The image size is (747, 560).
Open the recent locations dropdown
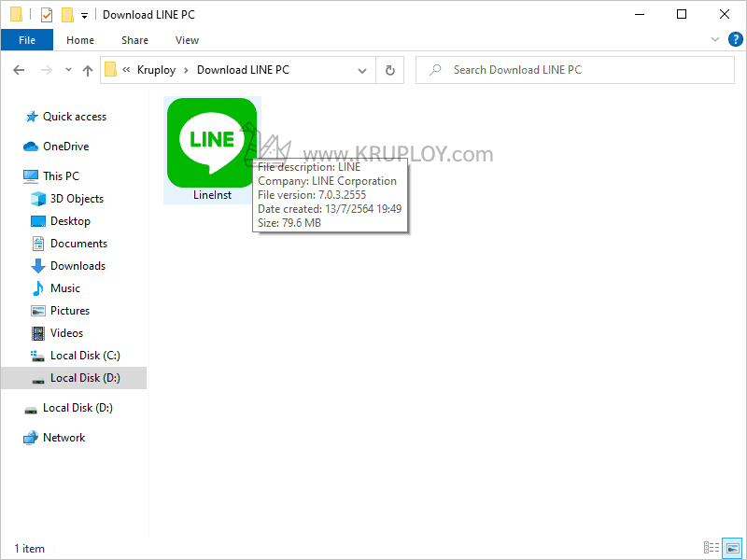[68, 69]
